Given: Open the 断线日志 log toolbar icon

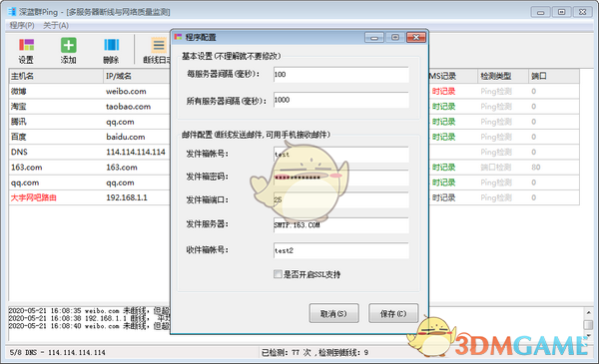Looking at the screenshot, I should pos(156,51).
